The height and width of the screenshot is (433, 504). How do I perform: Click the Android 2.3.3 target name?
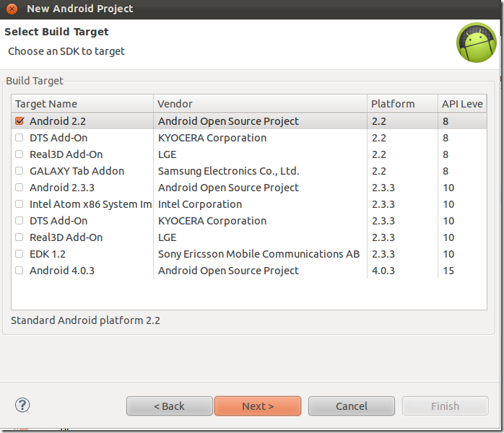62,188
